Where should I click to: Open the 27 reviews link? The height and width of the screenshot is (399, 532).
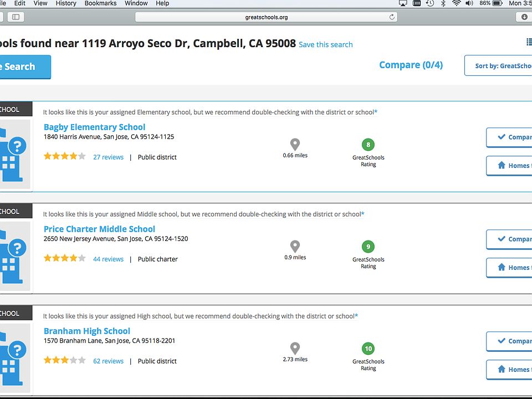108,157
